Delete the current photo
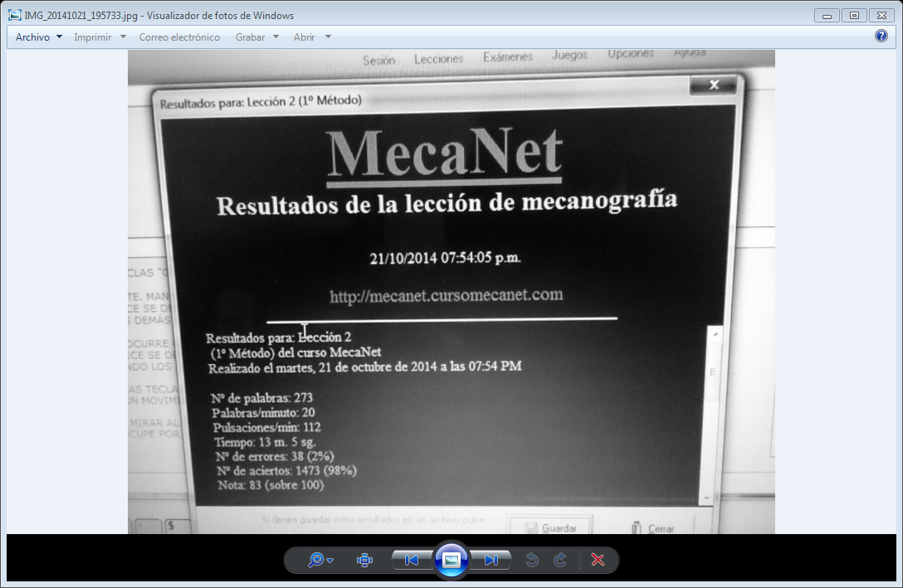Screen dimensions: 903x588 click(597, 560)
